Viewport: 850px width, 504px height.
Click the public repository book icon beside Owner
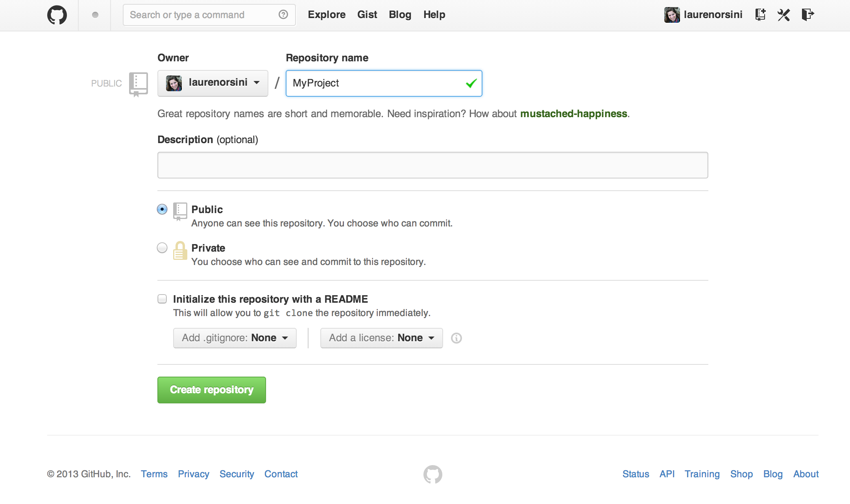138,84
